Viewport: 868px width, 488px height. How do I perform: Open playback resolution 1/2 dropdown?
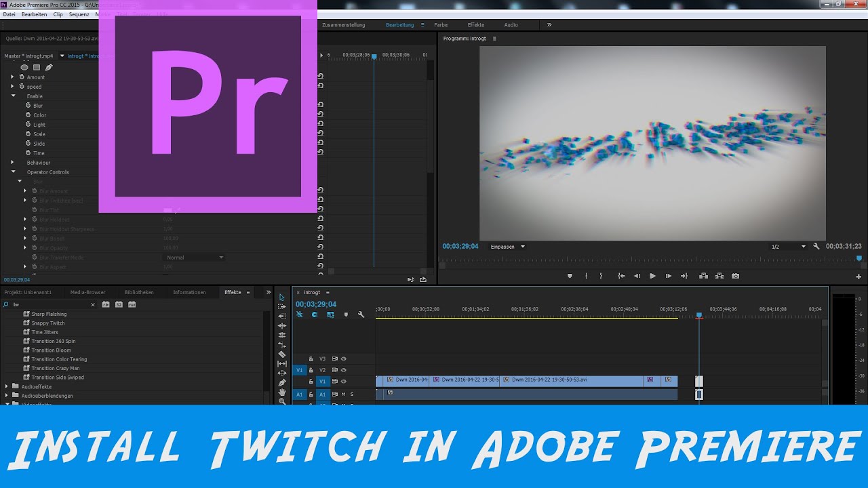pos(789,247)
